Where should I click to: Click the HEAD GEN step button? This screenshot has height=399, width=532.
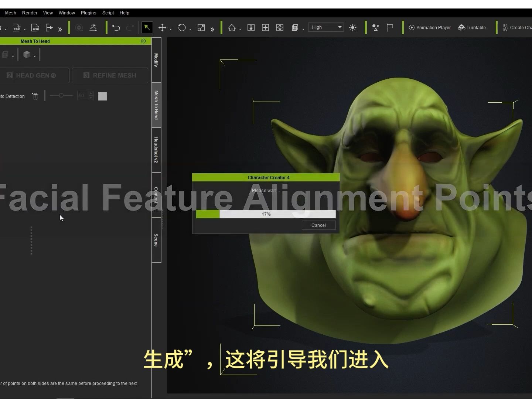tap(34, 75)
